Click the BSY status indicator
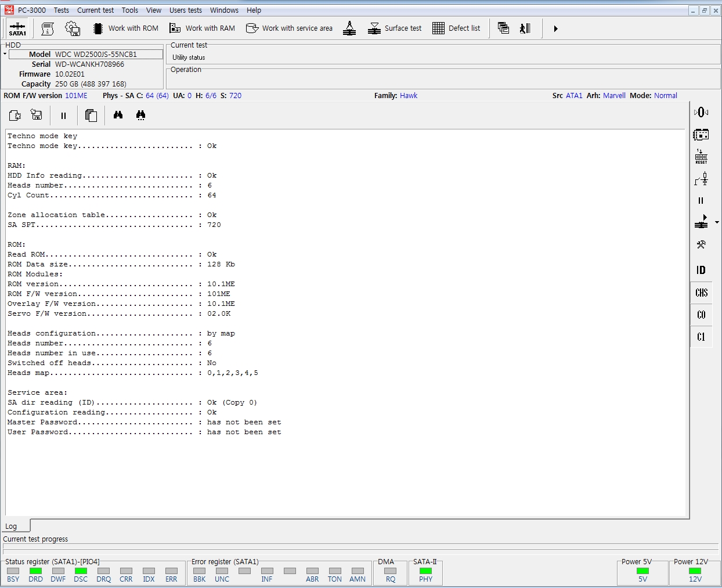The width and height of the screenshot is (722, 588). (x=13, y=575)
